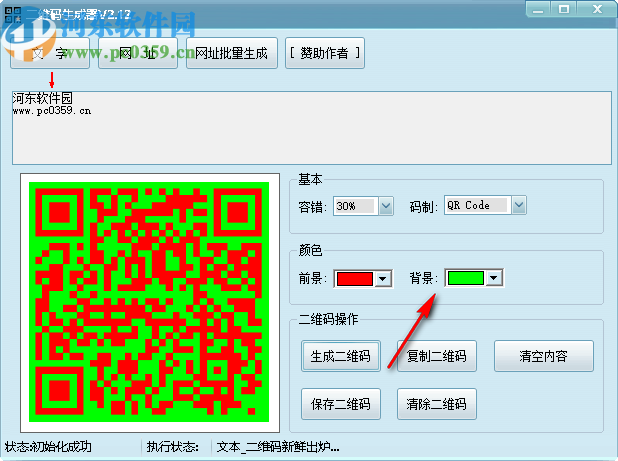Image resolution: width=618 pixels, height=461 pixels.
Task: Click the 基本 group label
Action: (x=310, y=179)
